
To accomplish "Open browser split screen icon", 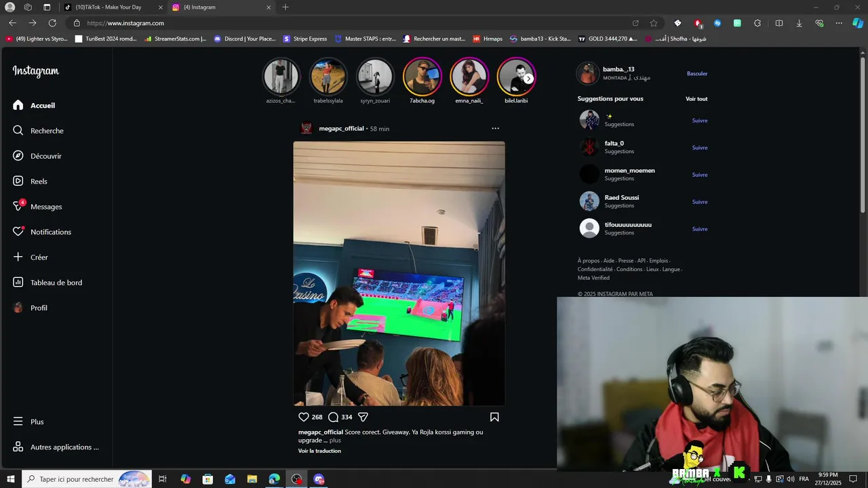I will [x=779, y=23].
